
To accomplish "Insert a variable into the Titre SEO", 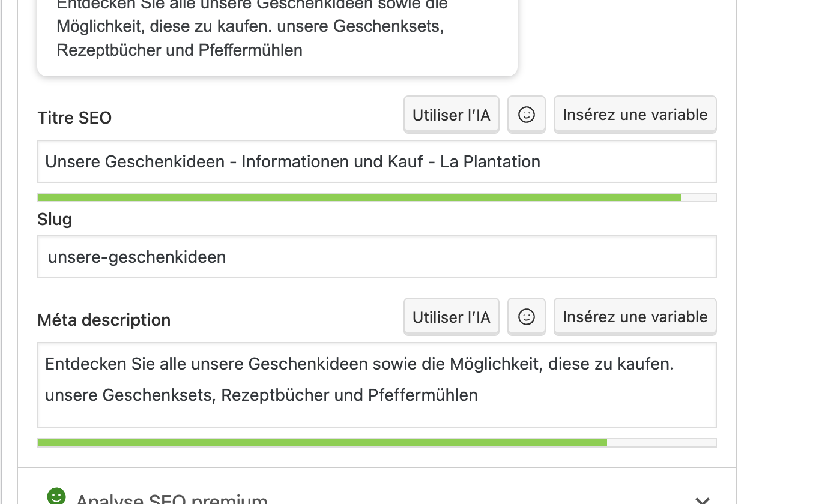I will [635, 114].
